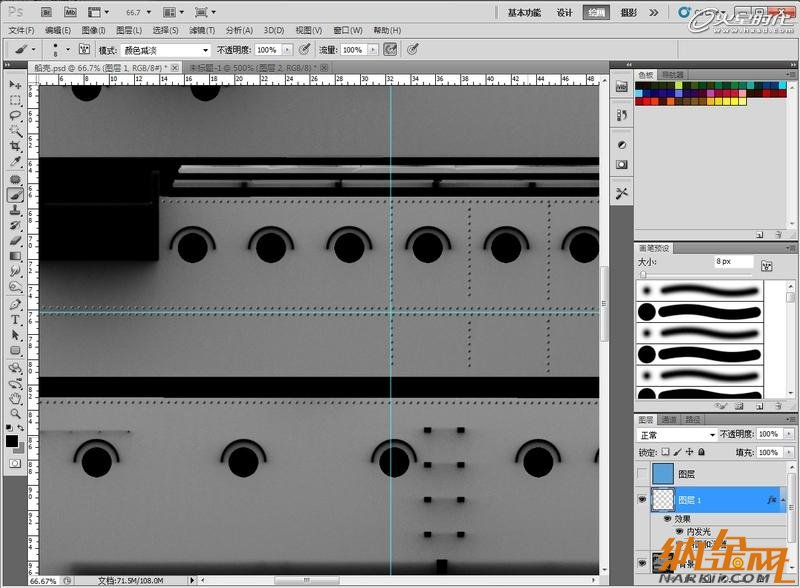Select the Shape tool
The image size is (800, 588).
point(15,351)
